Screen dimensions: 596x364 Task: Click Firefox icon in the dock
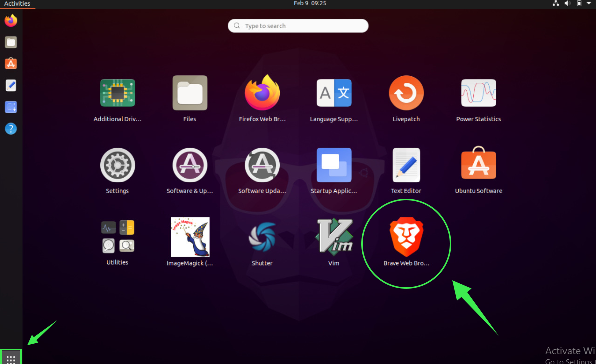pyautogui.click(x=11, y=20)
